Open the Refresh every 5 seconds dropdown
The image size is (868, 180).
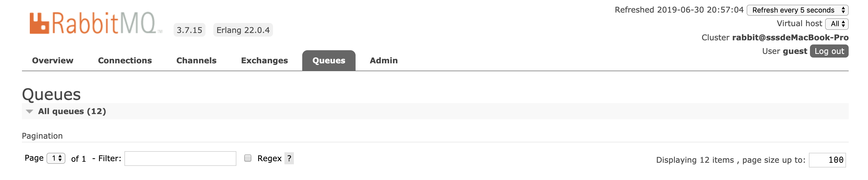tap(798, 10)
